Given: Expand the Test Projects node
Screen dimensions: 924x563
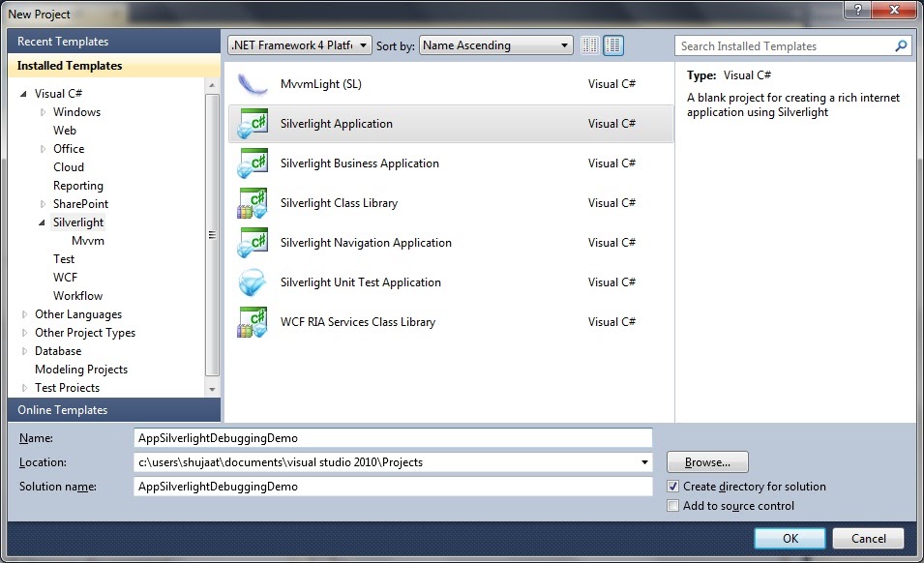Looking at the screenshot, I should coord(24,388).
